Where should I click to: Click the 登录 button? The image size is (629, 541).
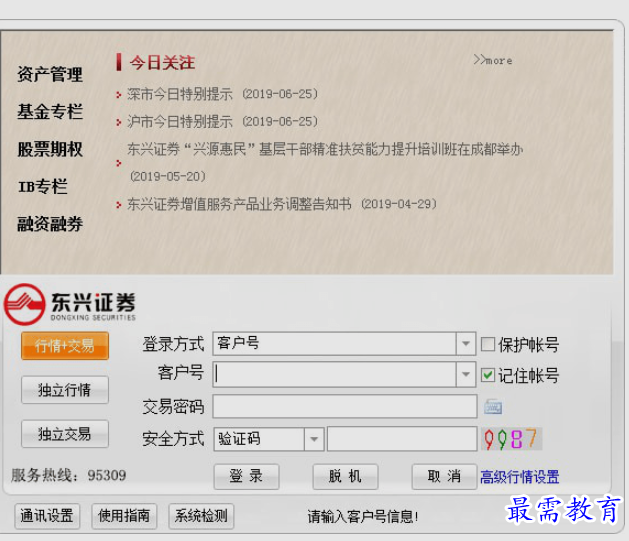coord(246,476)
